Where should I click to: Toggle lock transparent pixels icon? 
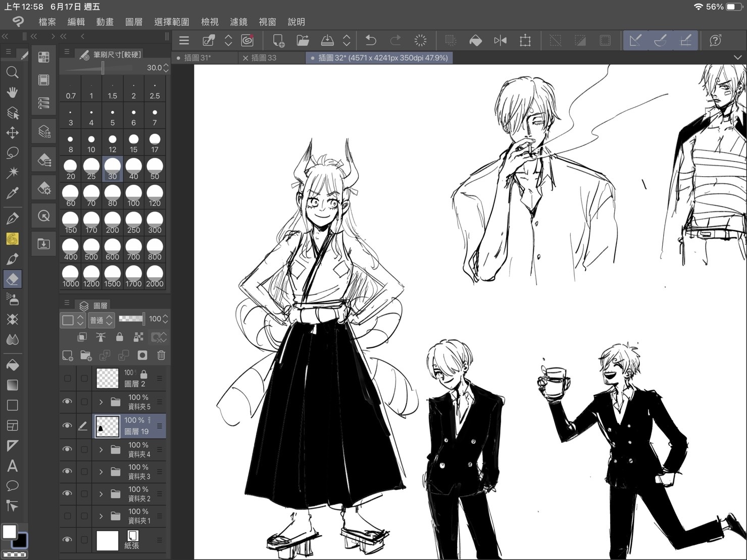point(138,337)
